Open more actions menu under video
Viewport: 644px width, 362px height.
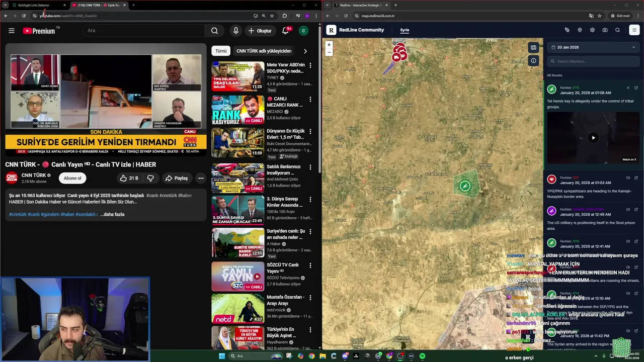(x=201, y=178)
